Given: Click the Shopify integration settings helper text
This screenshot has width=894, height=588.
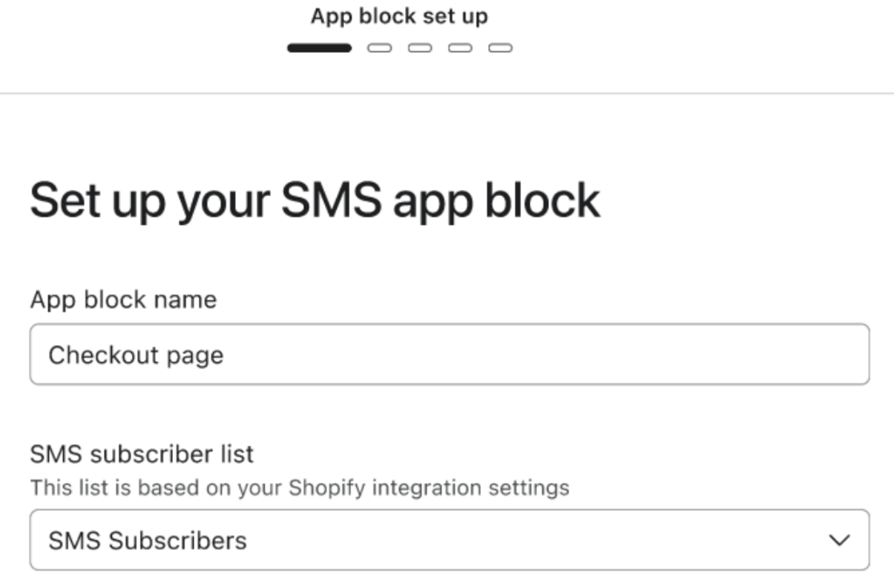Looking at the screenshot, I should coord(300,488).
